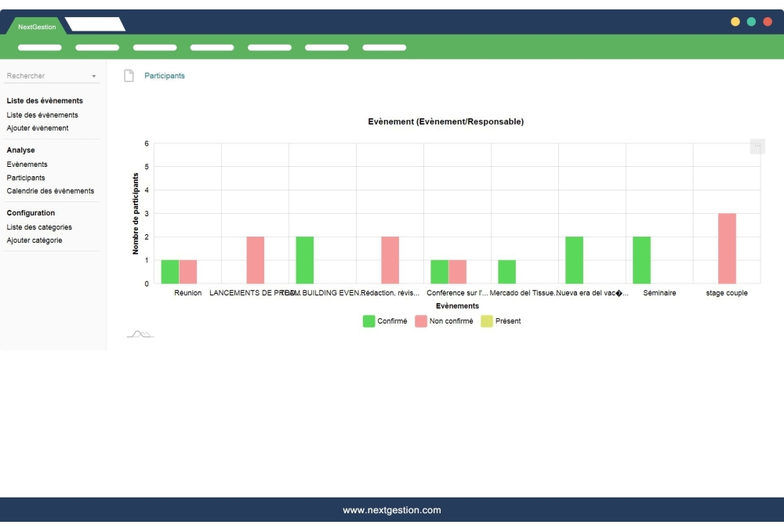
Task: Toggle the Confirmé legend series
Action: [x=385, y=321]
